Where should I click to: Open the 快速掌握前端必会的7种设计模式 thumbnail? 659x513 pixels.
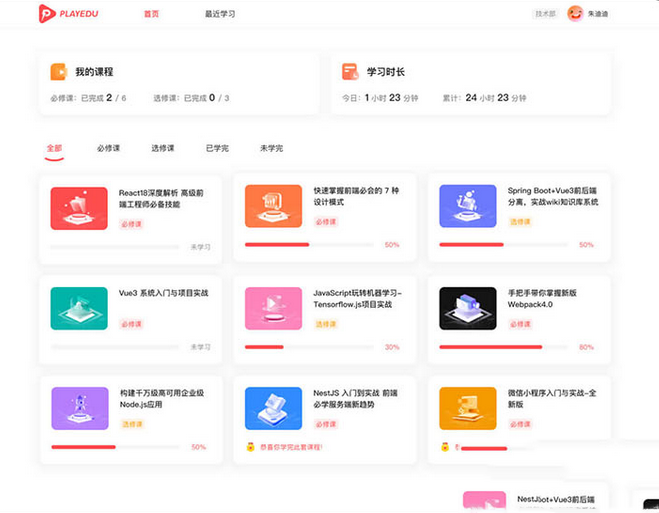[x=274, y=206]
